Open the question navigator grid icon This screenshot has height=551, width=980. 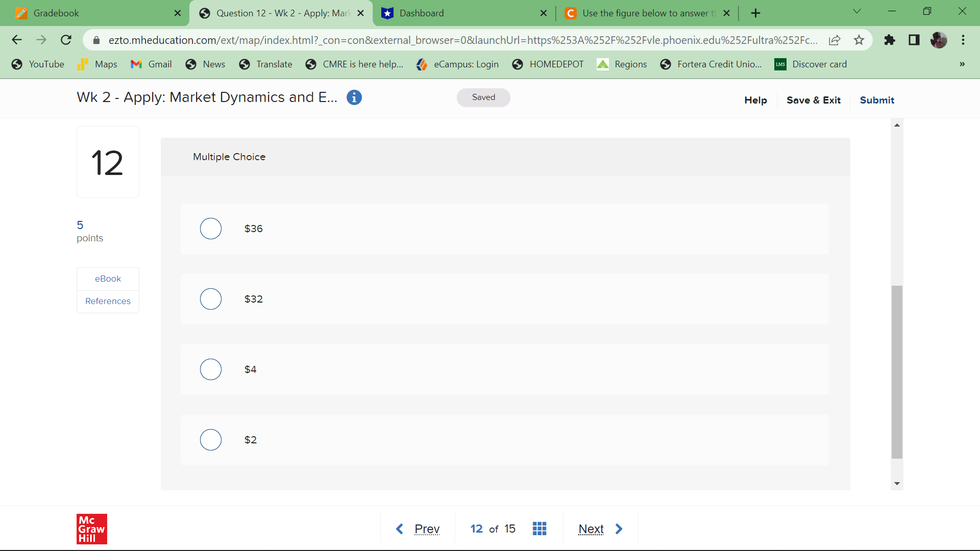click(540, 529)
